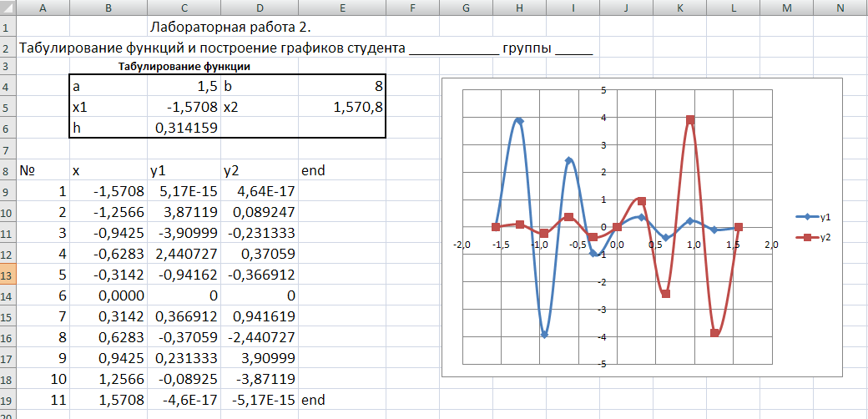The image size is (868, 419).
Task: Select the cell labeled a
Action: pyautogui.click(x=108, y=86)
